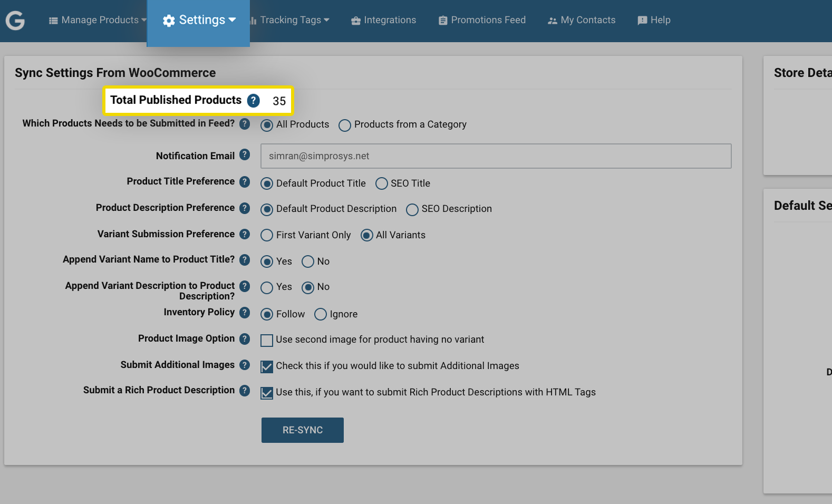Expand the Tracking Tags dropdown arrow
Viewport: 832px width, 504px height.
click(x=326, y=20)
